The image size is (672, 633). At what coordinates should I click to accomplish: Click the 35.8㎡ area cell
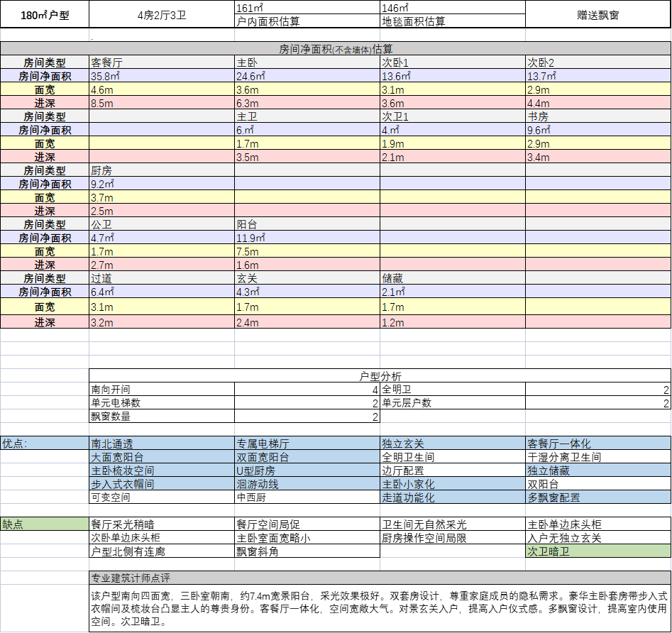click(162, 76)
